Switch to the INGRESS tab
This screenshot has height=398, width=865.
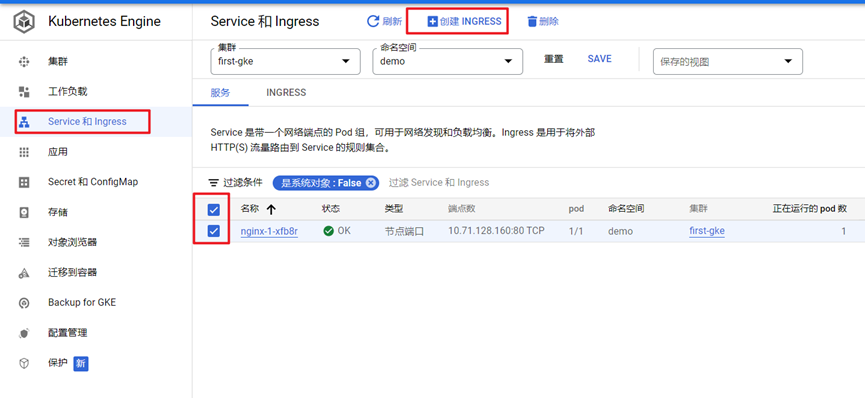(x=286, y=93)
